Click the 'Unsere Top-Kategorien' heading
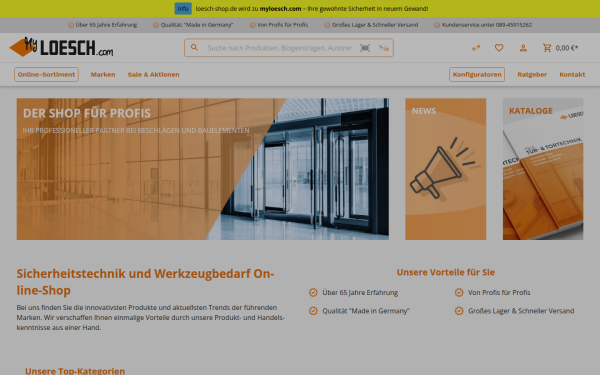This screenshot has width=600, height=375. (75, 371)
